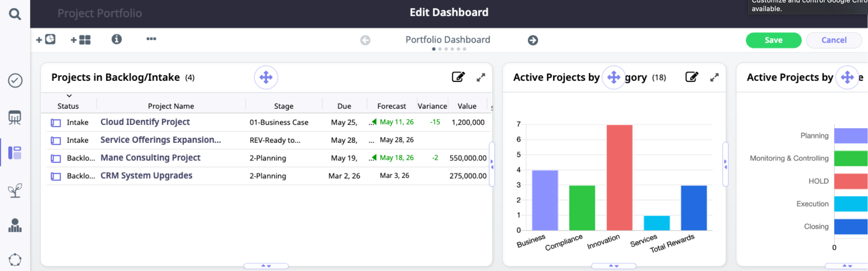The image size is (868, 271).
Task: Expand the Projects in Backlog/Intake widget fullscreen
Action: pyautogui.click(x=481, y=78)
